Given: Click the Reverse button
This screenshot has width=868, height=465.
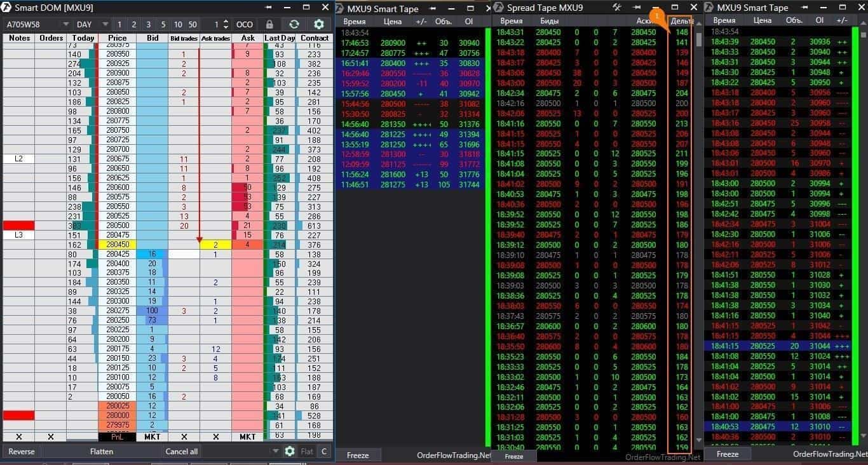Looking at the screenshot, I should coord(22,451).
